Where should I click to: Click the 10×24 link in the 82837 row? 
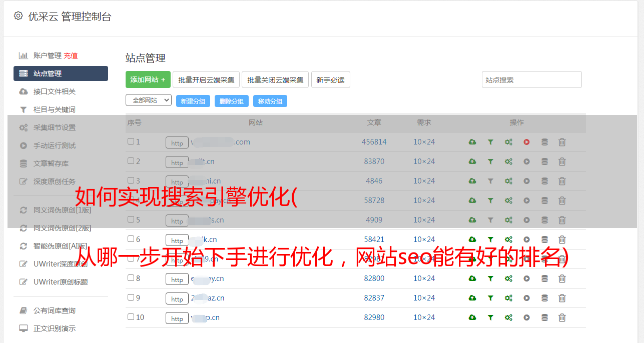[424, 298]
